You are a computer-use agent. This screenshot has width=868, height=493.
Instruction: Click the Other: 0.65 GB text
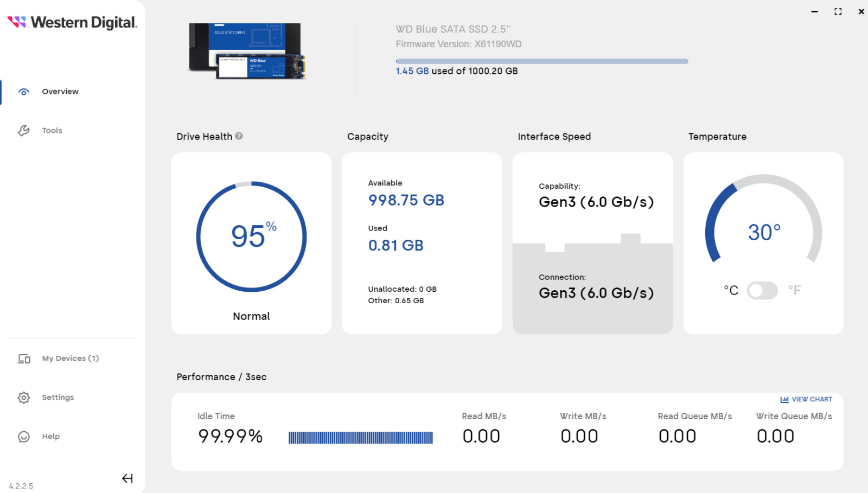click(396, 300)
